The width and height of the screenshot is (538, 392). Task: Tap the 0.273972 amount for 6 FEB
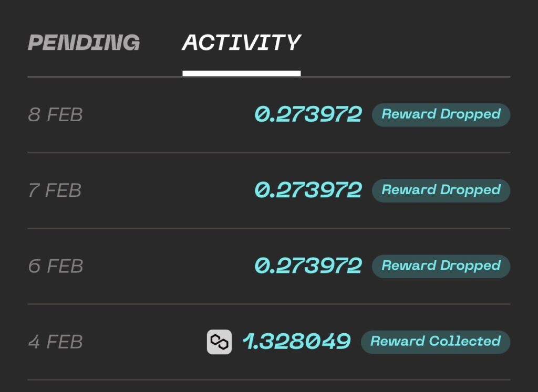[308, 266]
